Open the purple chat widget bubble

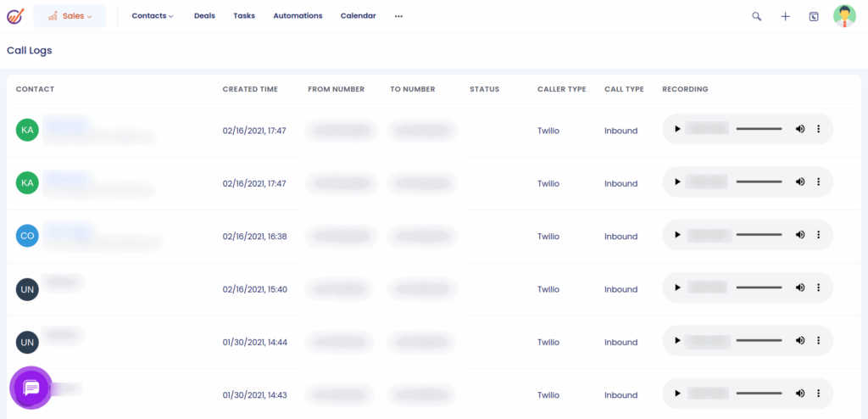pyautogui.click(x=31, y=388)
